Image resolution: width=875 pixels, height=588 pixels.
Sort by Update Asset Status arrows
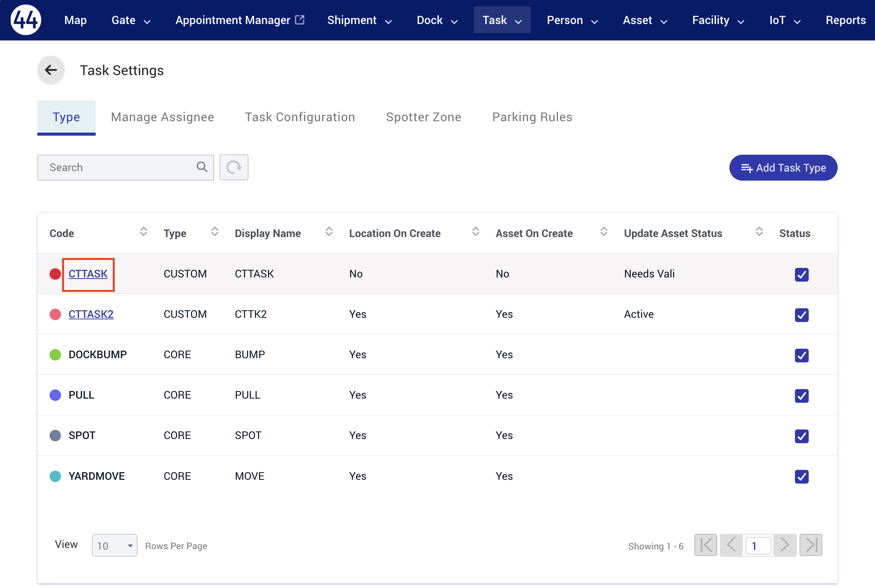click(x=759, y=232)
